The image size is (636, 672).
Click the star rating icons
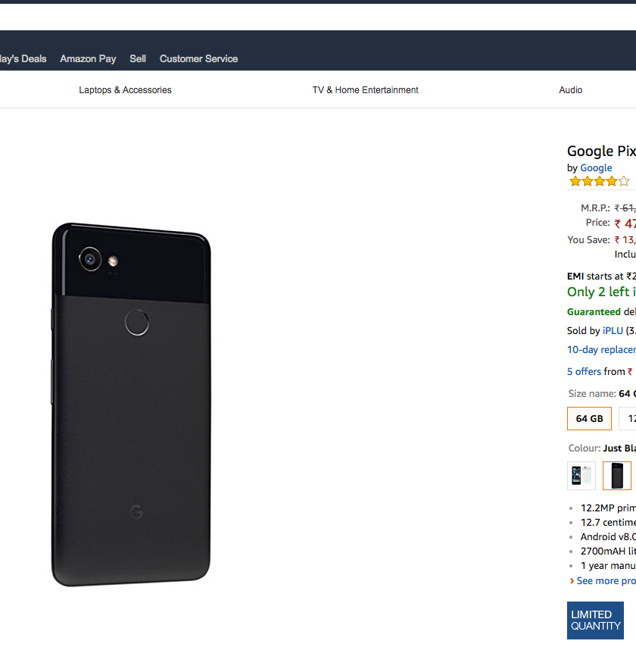(599, 181)
